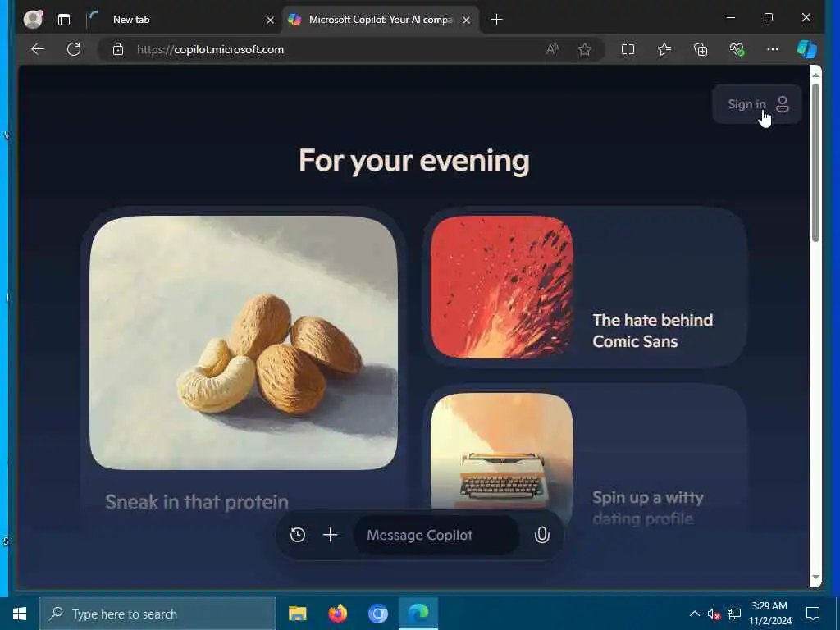This screenshot has height=630, width=840.
Task: Open the Windows Start menu
Action: click(x=20, y=614)
